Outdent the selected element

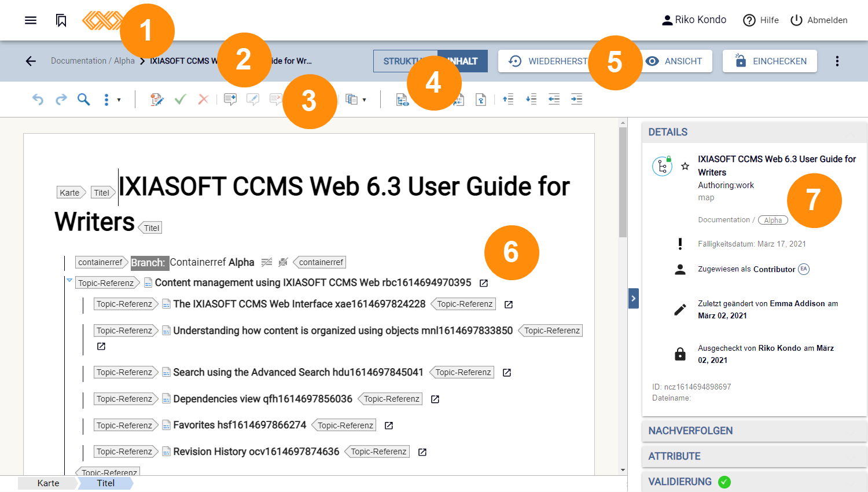(554, 100)
